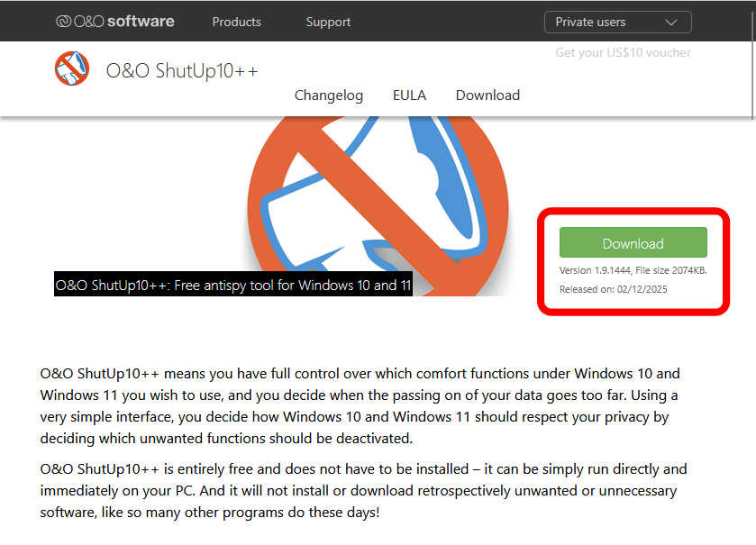Click the Free antispy tool caption banner
756x545 pixels.
[233, 285]
